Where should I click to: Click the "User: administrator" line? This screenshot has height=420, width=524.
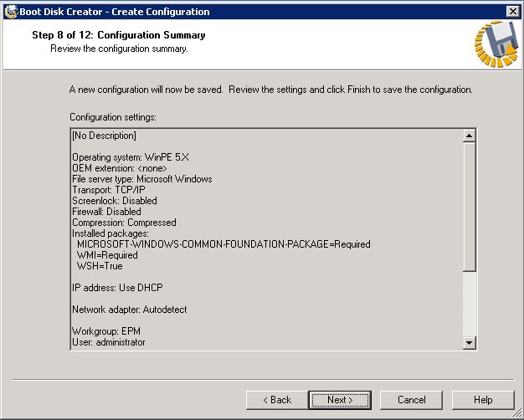point(108,342)
